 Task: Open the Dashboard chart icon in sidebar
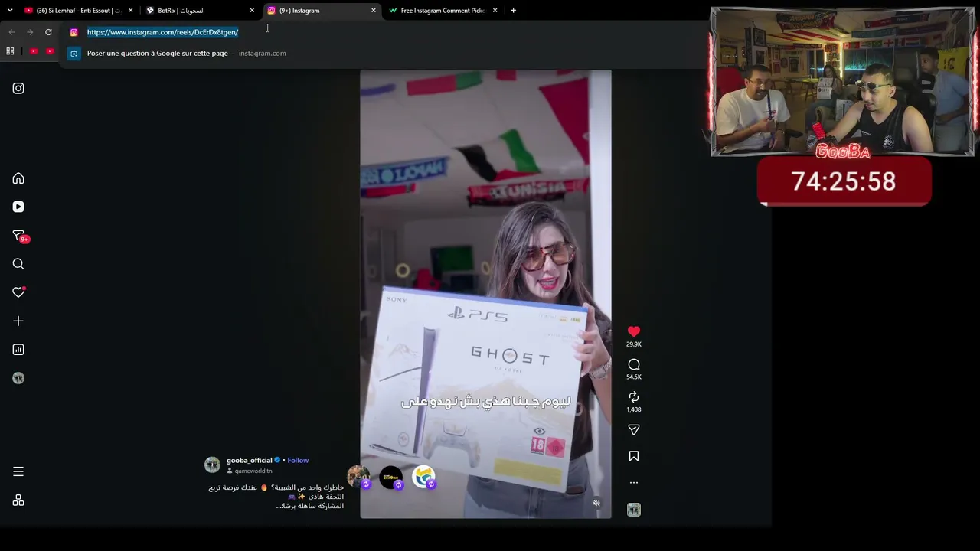(18, 350)
